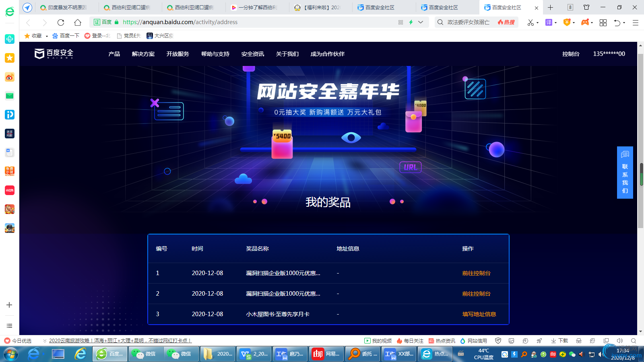
Task: Click the status bar magnifier zoom icon
Action: (634, 341)
